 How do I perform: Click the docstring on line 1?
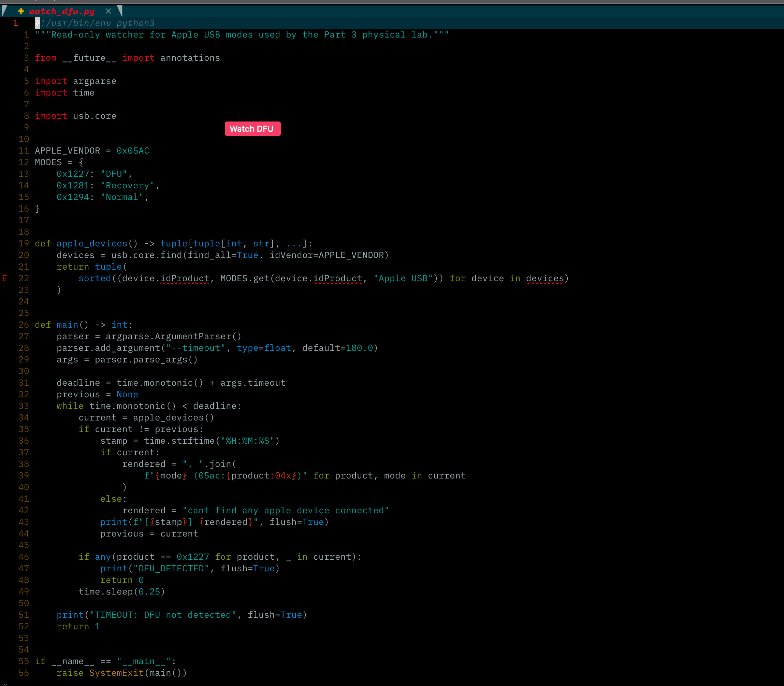242,35
